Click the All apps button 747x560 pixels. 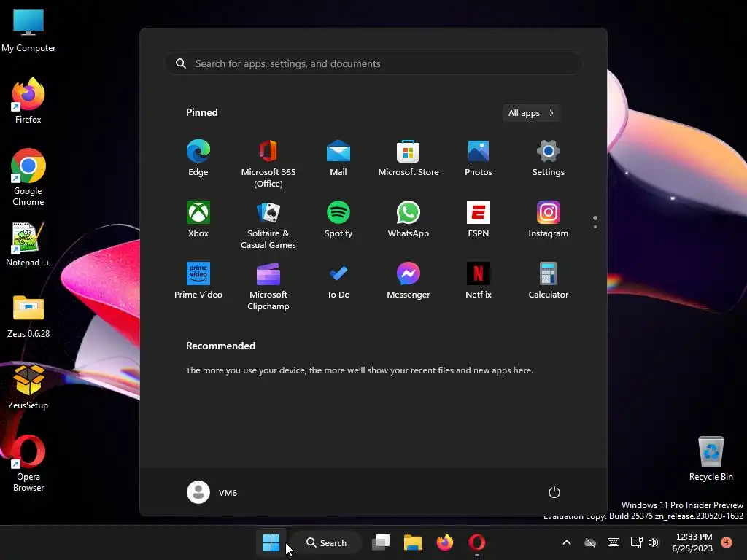(531, 113)
